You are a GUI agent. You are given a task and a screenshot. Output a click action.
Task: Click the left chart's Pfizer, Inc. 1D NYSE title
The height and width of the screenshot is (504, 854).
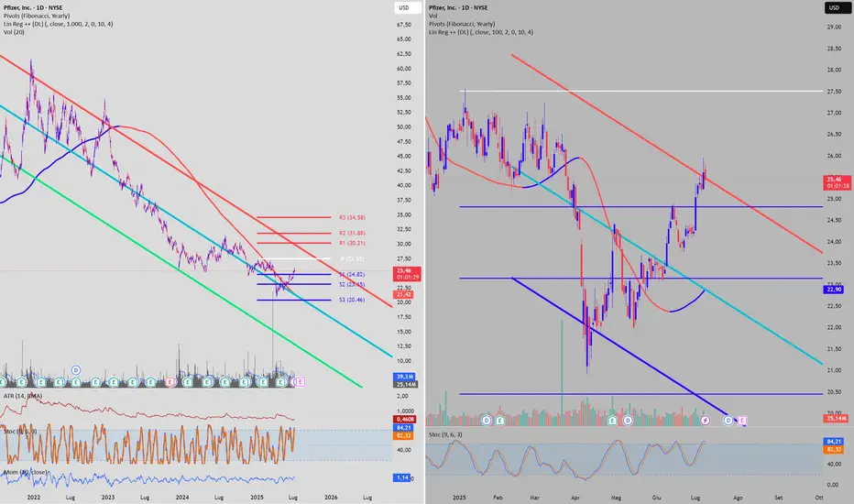point(33,7)
